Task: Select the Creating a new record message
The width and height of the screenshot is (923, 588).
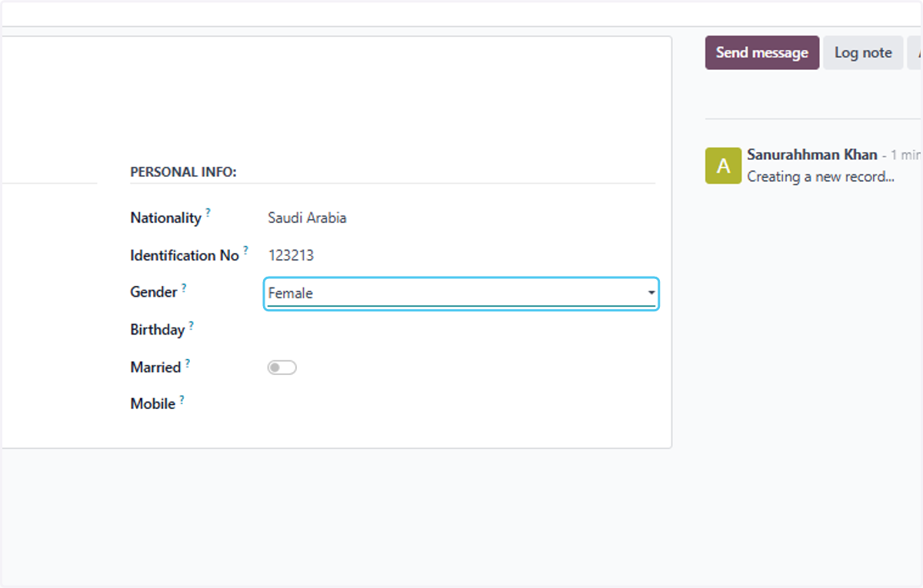Action: [x=821, y=177]
